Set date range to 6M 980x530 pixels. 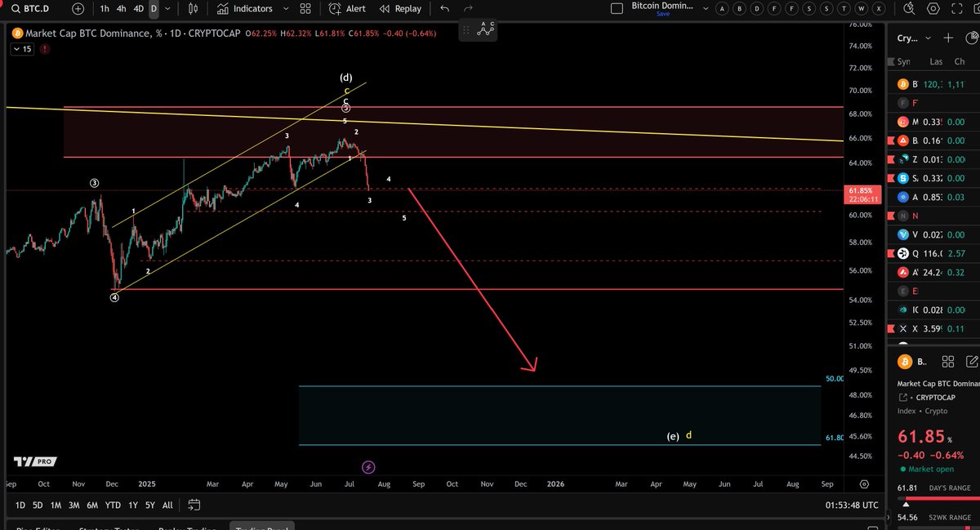tap(93, 505)
